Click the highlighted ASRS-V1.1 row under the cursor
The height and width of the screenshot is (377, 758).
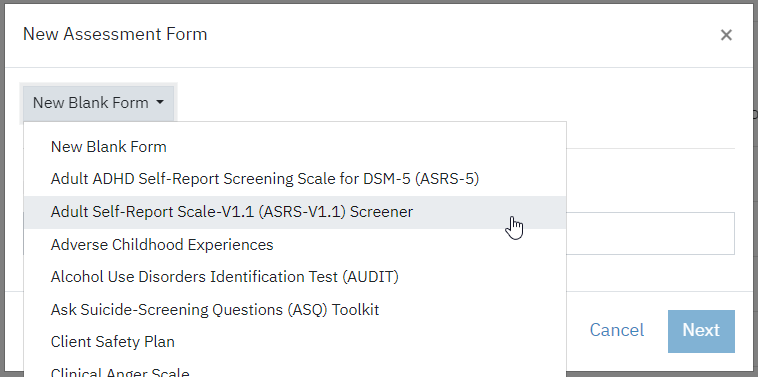295,212
